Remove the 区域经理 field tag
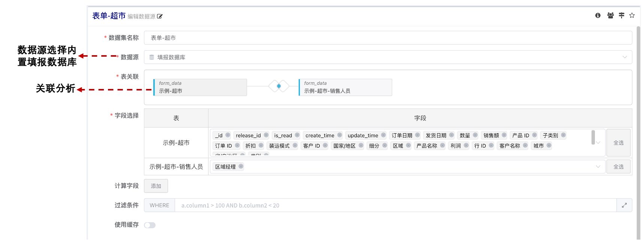 [x=241, y=166]
